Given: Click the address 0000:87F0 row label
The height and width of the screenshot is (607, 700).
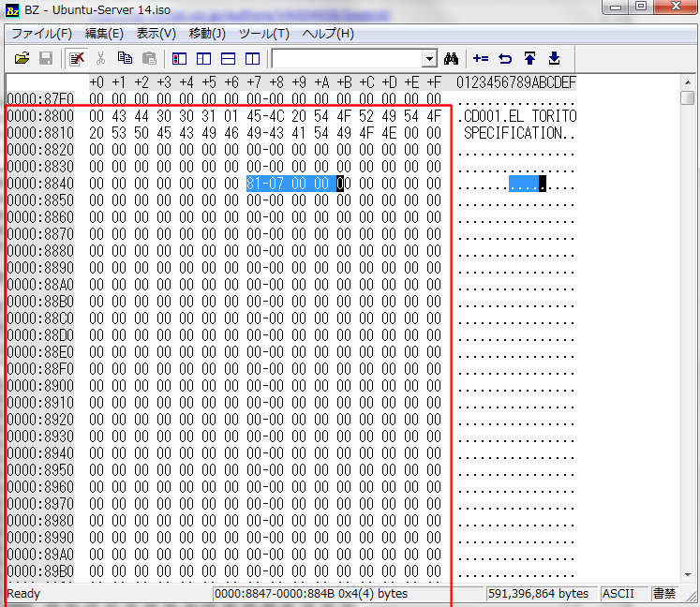Looking at the screenshot, I should pos(40,99).
